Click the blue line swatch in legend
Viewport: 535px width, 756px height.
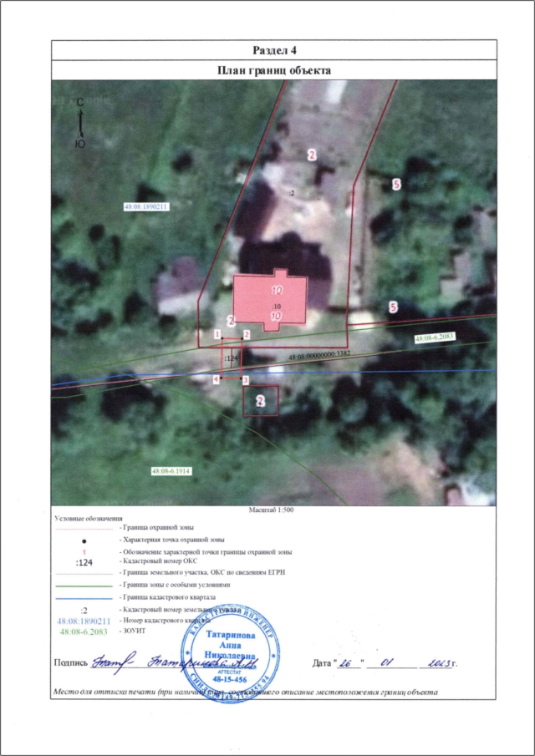(84, 598)
